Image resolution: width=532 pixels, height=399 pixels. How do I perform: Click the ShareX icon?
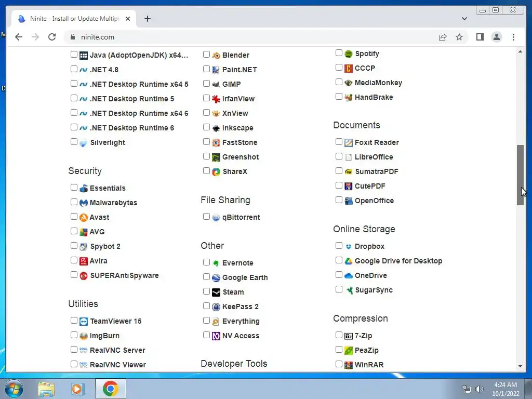216,171
